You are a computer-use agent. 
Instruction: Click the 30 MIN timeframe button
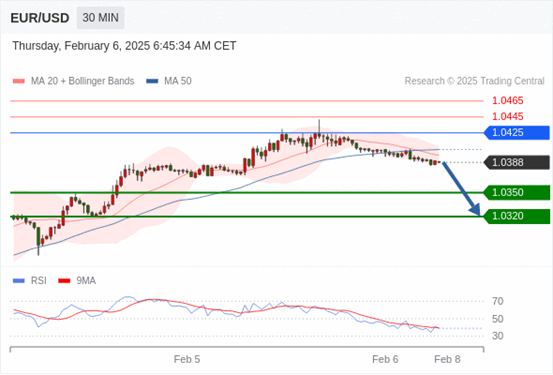[x=101, y=18]
